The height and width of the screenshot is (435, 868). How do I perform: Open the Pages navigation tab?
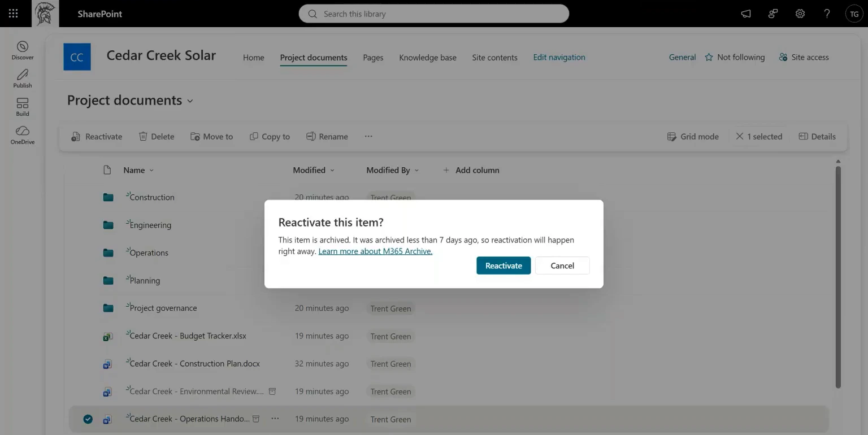pyautogui.click(x=373, y=58)
